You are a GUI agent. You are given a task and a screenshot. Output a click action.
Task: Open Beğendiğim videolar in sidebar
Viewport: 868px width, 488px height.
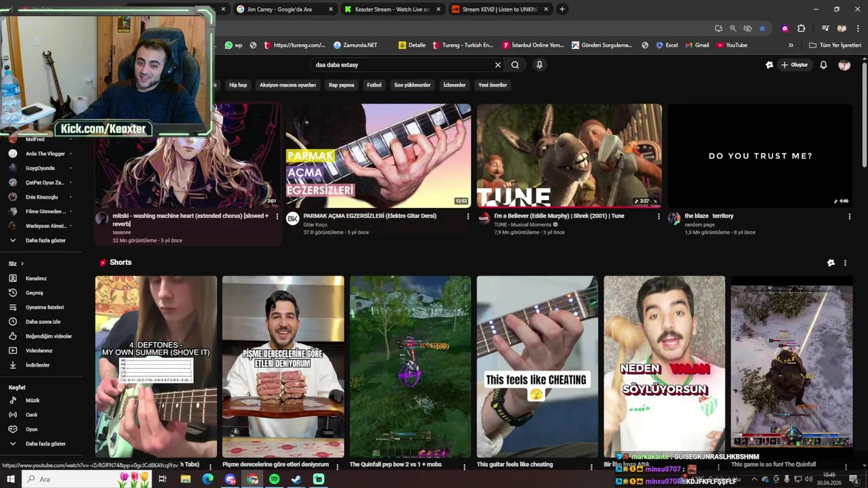48,336
